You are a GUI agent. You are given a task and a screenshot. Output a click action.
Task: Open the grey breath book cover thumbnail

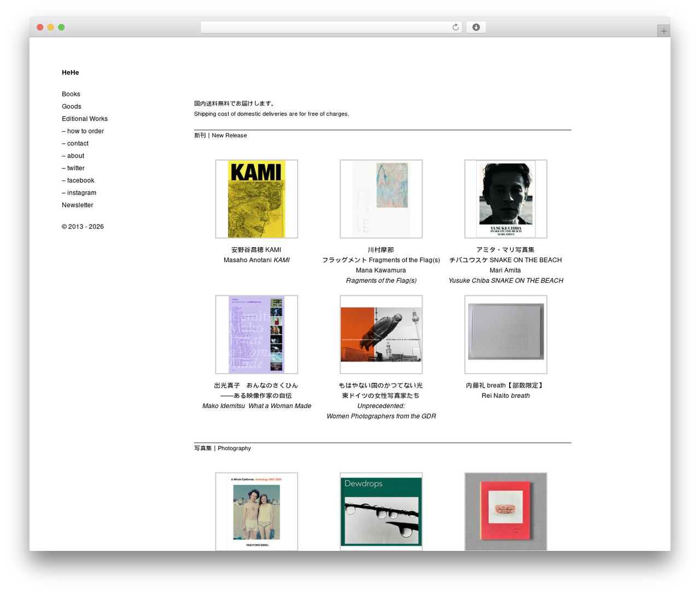click(x=506, y=335)
